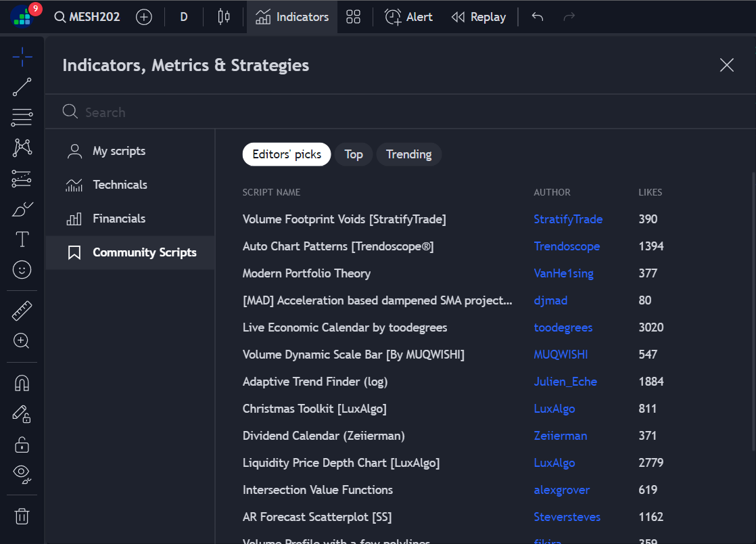Switch to the Top tab
The width and height of the screenshot is (756, 544).
[354, 154]
